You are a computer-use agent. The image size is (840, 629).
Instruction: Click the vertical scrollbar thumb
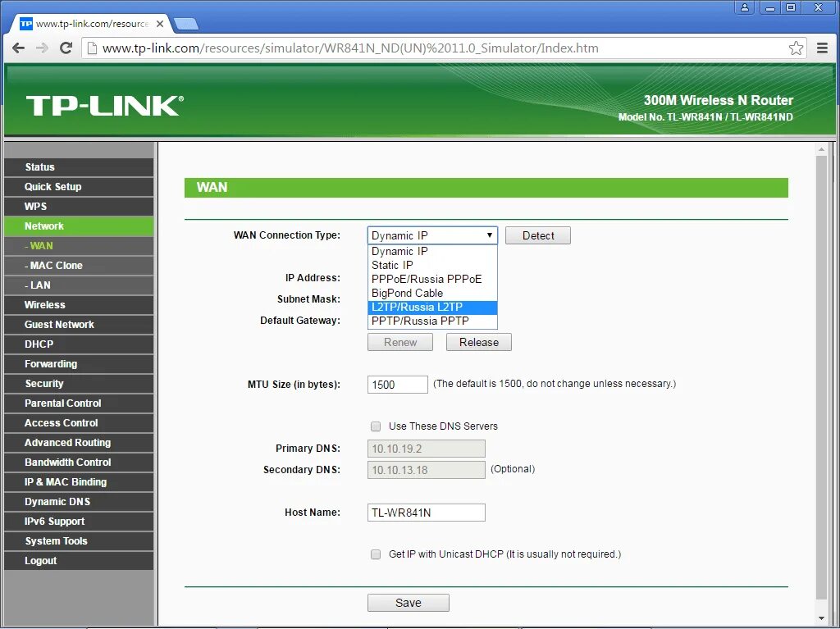coord(822,378)
